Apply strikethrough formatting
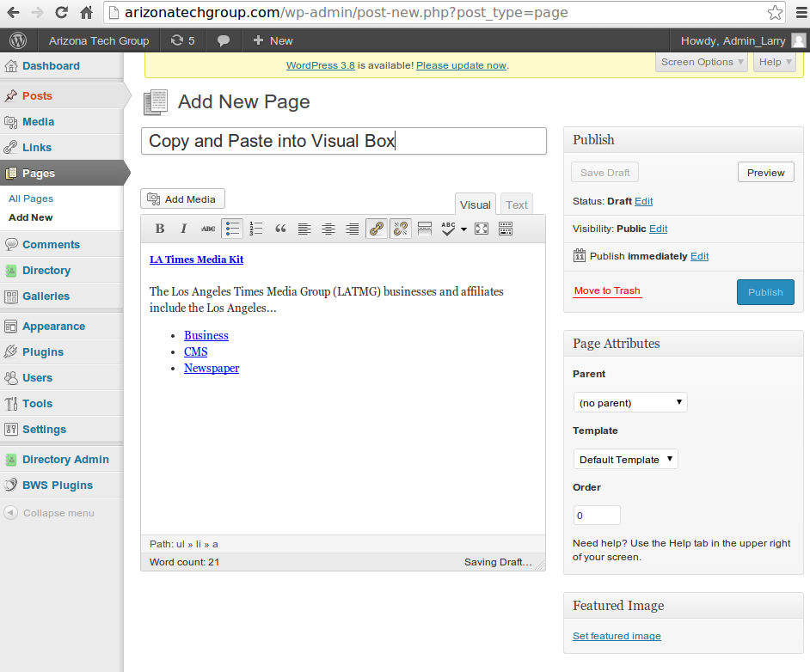 208,229
